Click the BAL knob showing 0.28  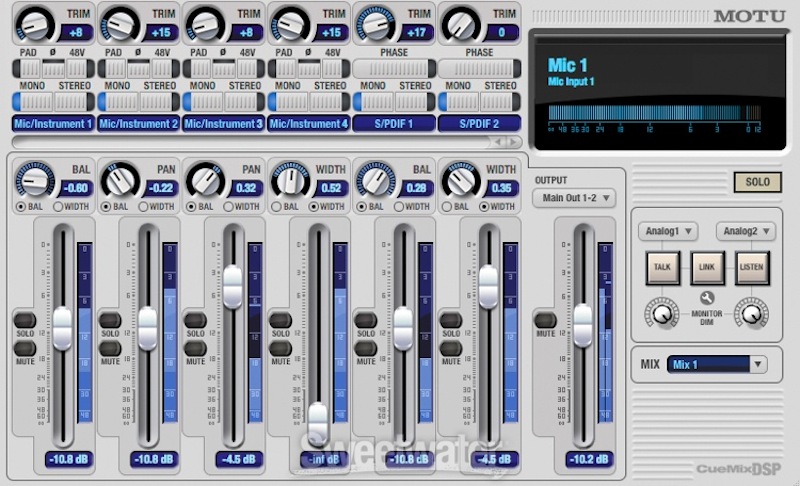[376, 180]
